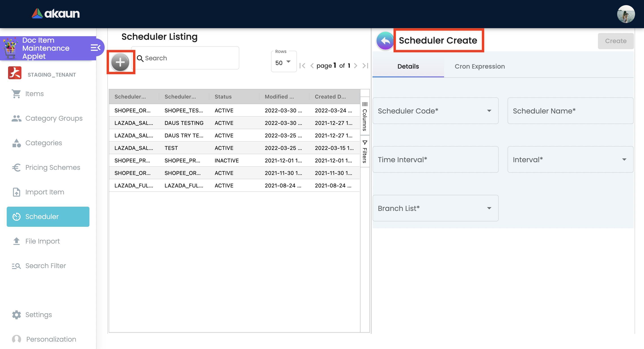Expand the Branch List dropdown
The width and height of the screenshot is (644, 349).
[x=435, y=208]
